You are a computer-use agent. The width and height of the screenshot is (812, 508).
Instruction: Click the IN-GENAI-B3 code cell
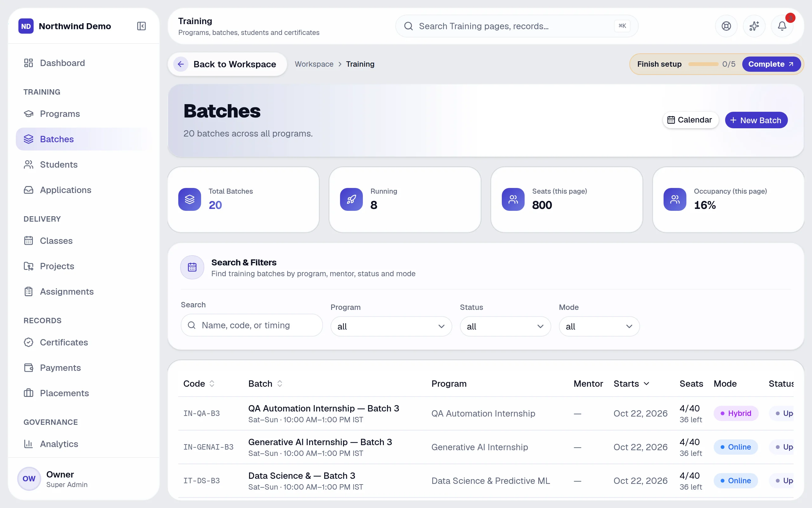208,447
